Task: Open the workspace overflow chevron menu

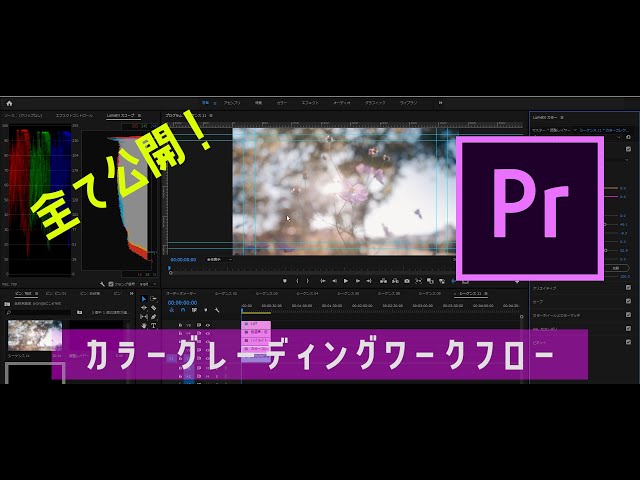Action: 440,103
